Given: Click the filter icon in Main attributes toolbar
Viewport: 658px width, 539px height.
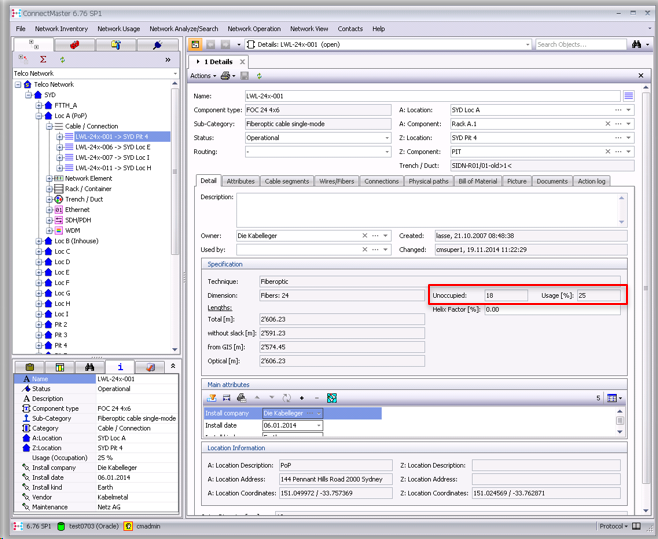Looking at the screenshot, I should pos(212,398).
